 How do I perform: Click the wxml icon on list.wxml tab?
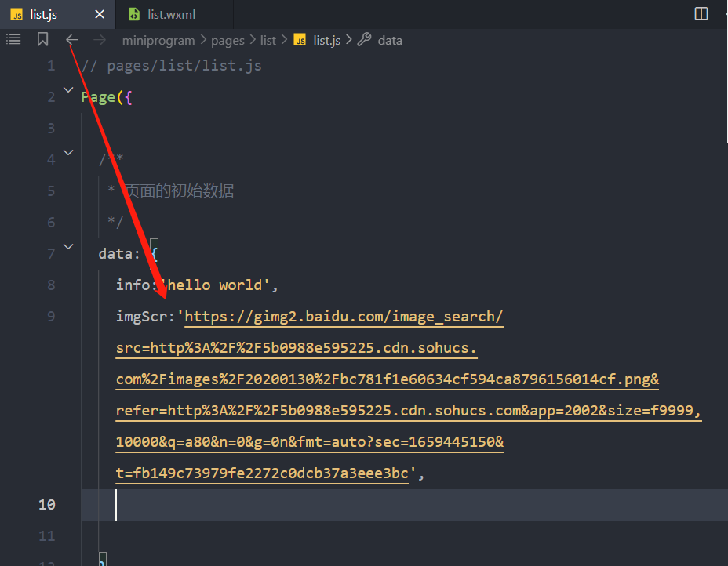click(x=134, y=14)
